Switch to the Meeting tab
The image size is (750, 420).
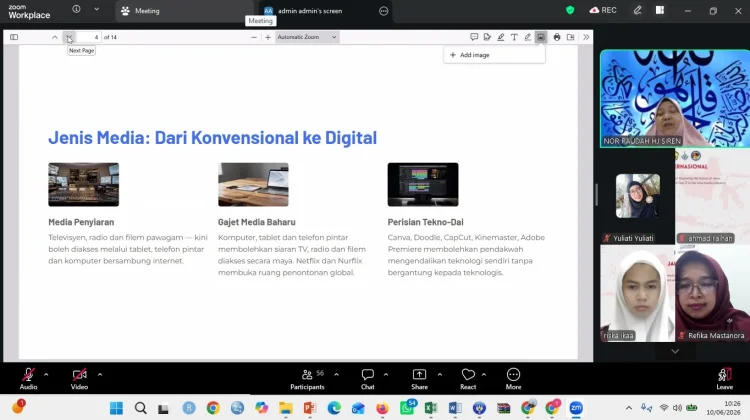point(184,11)
